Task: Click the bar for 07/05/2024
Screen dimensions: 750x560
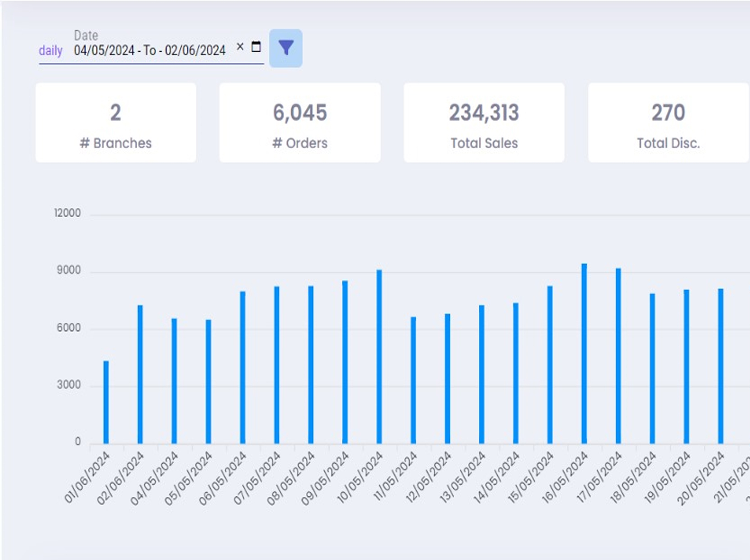Action: coord(276,365)
